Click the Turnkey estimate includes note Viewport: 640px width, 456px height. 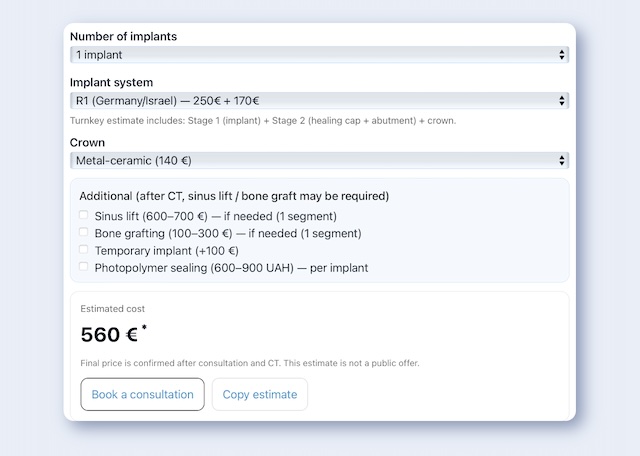[x=262, y=121]
